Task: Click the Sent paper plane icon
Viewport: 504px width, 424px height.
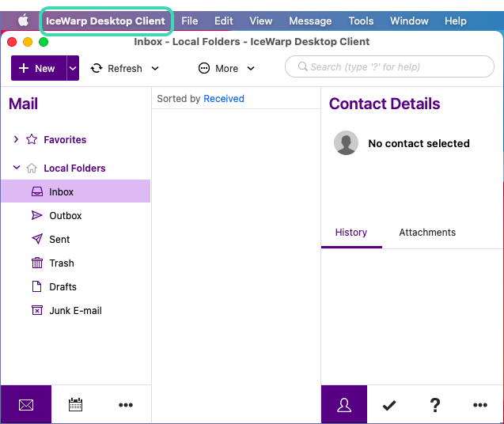Action: click(37, 239)
